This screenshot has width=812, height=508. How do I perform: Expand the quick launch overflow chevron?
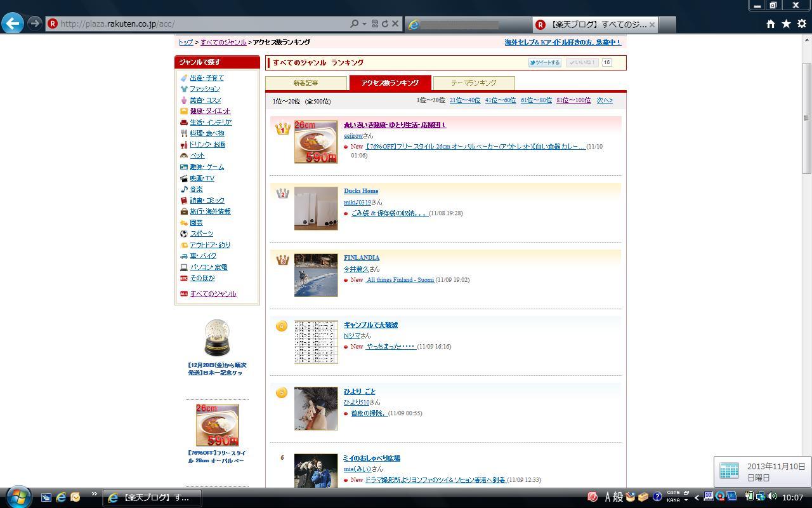(94, 494)
